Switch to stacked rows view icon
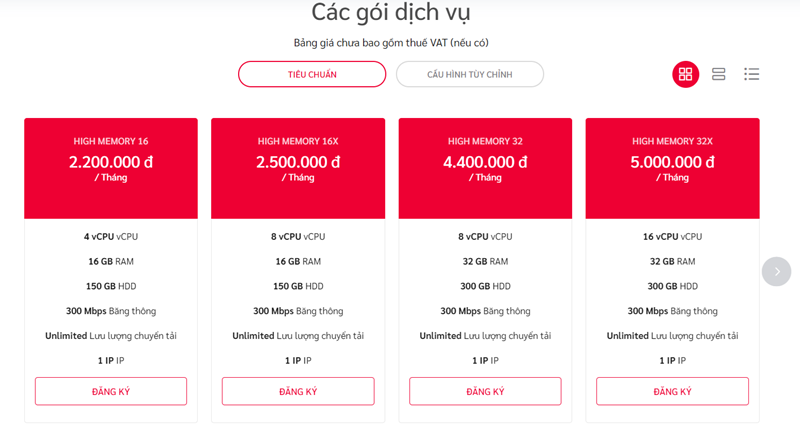This screenshot has height=430, width=800. (x=718, y=74)
